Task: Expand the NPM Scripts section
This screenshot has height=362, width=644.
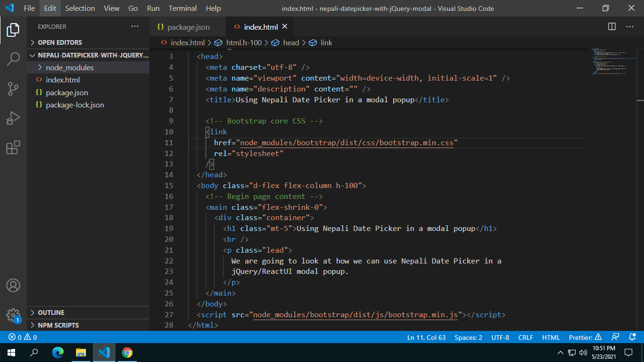Action: coord(88,325)
